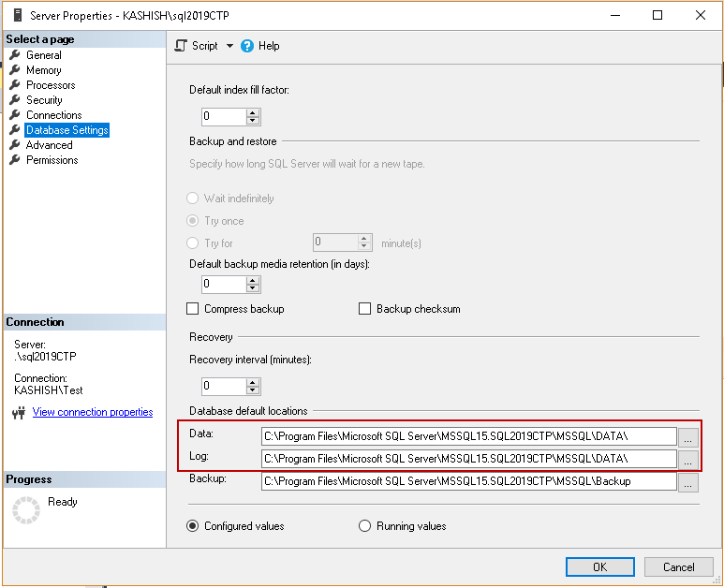Open Help via the question mark icon
The height and width of the screenshot is (588, 724).
pyautogui.click(x=247, y=46)
